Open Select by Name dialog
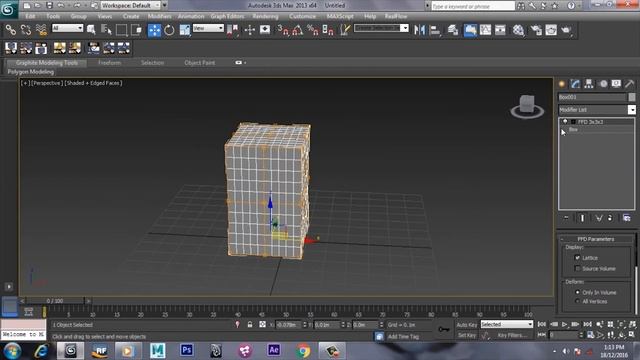The height and width of the screenshot is (360, 640). click(x=106, y=30)
